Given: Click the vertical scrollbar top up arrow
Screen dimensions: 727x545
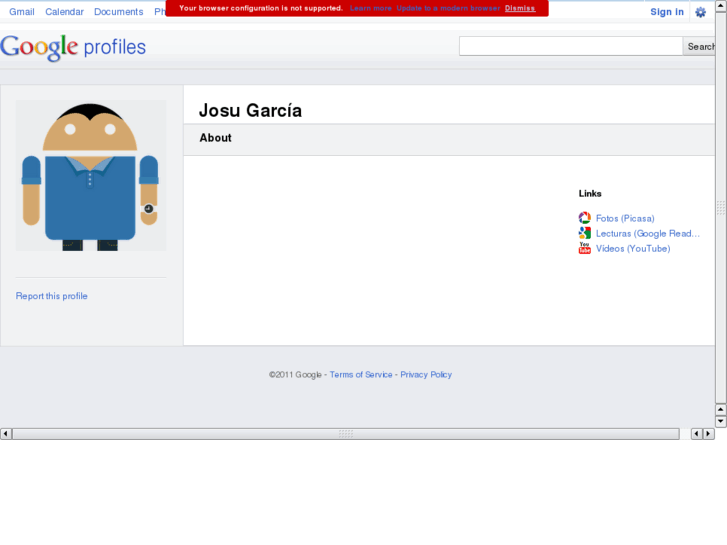Looking at the screenshot, I should tap(721, 6).
